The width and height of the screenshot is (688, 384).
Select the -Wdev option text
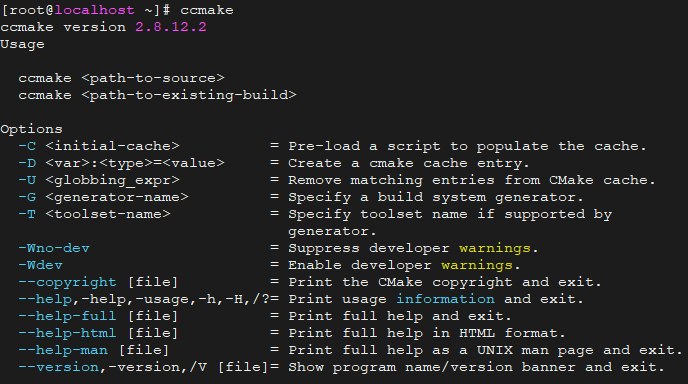pos(40,265)
